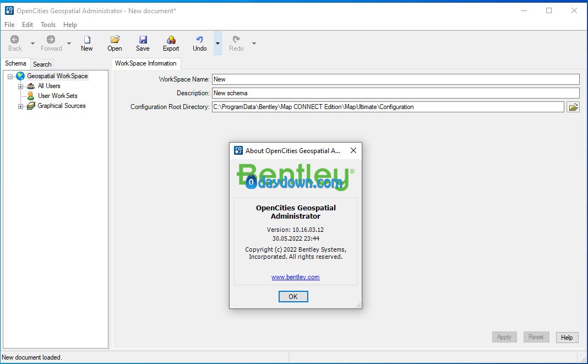
Task: Collapse the Geospatial WorkSpace tree node
Action: [10, 77]
